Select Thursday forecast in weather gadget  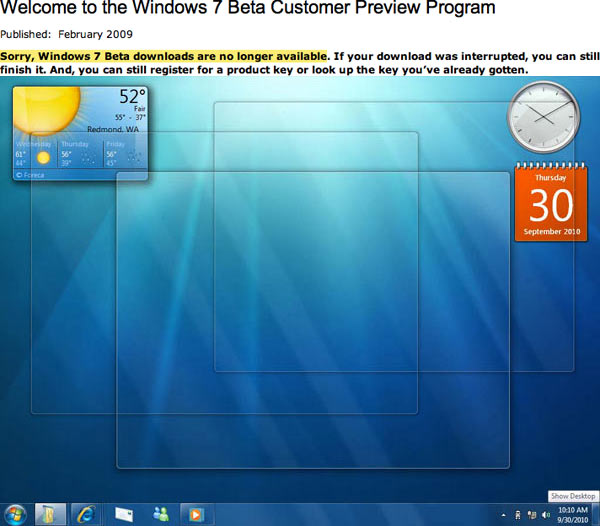click(80, 153)
